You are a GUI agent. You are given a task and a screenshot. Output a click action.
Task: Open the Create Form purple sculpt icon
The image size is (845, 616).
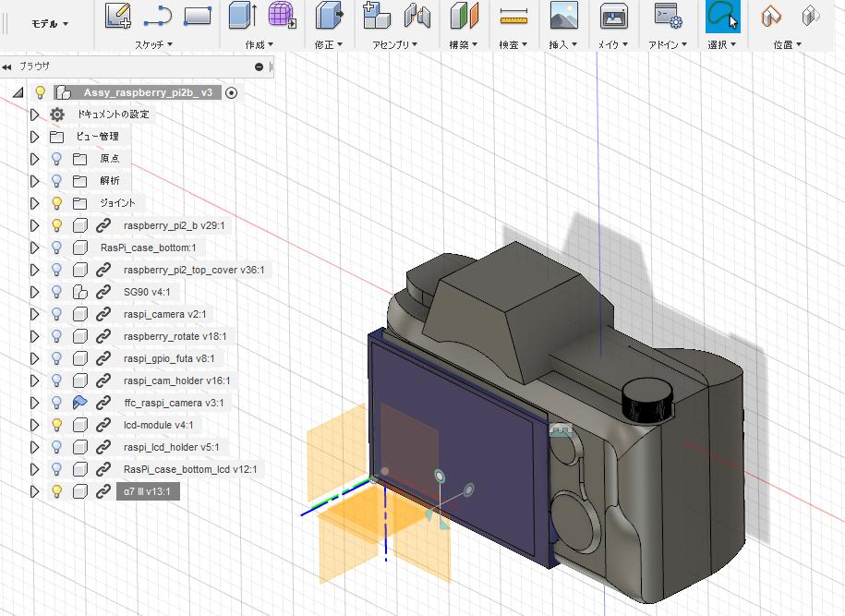pyautogui.click(x=282, y=15)
